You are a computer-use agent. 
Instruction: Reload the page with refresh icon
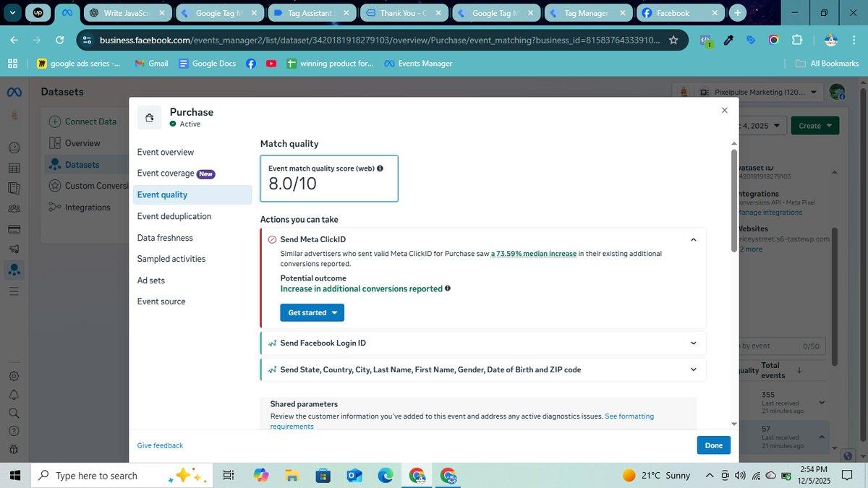(59, 40)
